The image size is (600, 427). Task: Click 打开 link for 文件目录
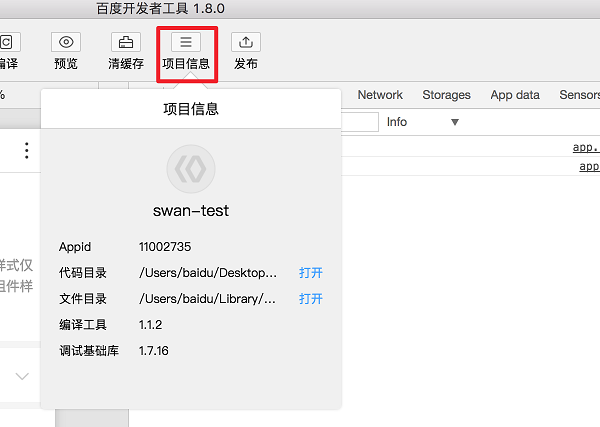[x=311, y=299]
